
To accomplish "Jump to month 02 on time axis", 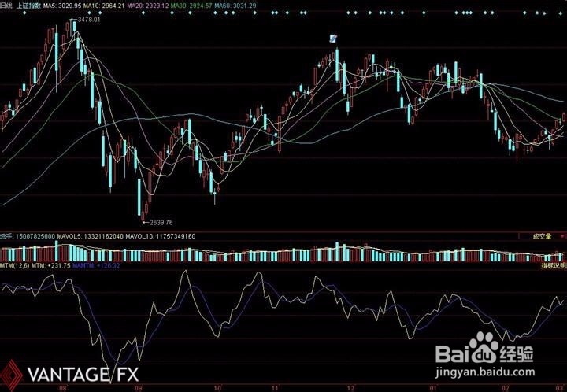I will click(x=506, y=389).
